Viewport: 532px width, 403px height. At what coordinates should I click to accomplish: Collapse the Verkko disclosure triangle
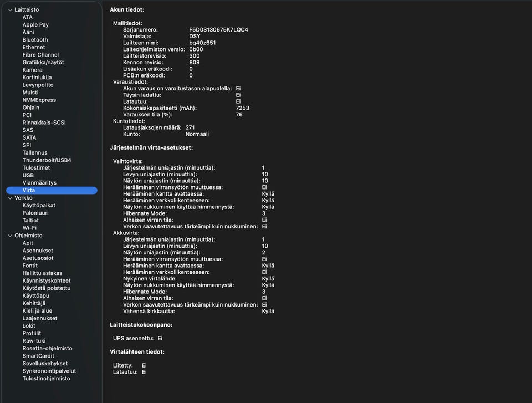[10, 198]
